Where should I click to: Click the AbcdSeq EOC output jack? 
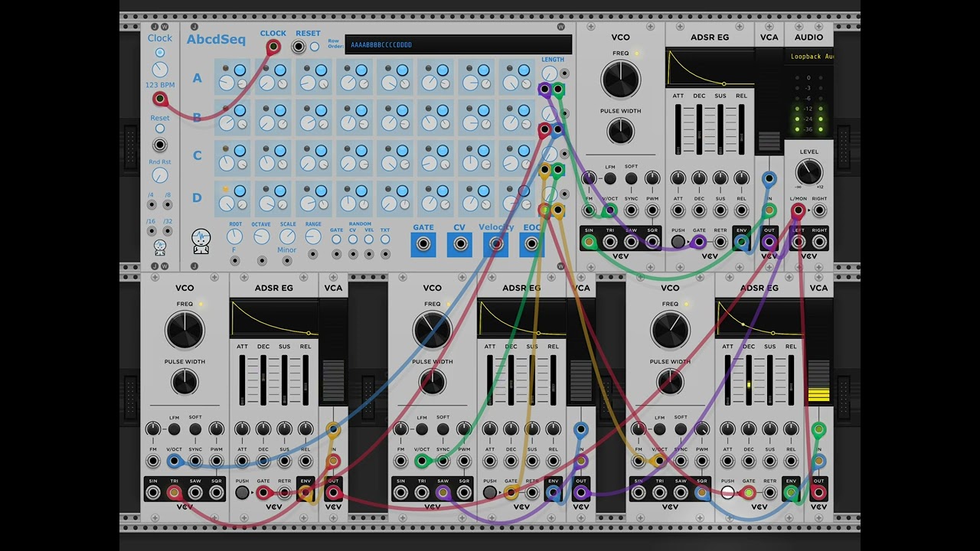click(531, 245)
